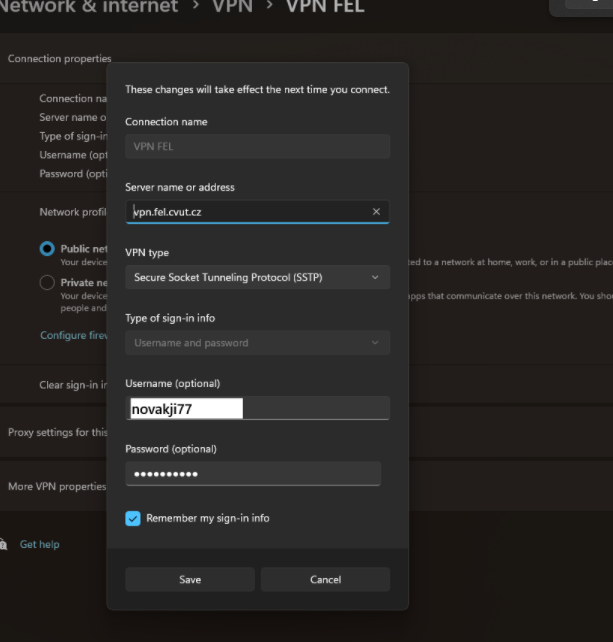The height and width of the screenshot is (642, 613).
Task: Click the Connection name field
Action: [x=258, y=147]
